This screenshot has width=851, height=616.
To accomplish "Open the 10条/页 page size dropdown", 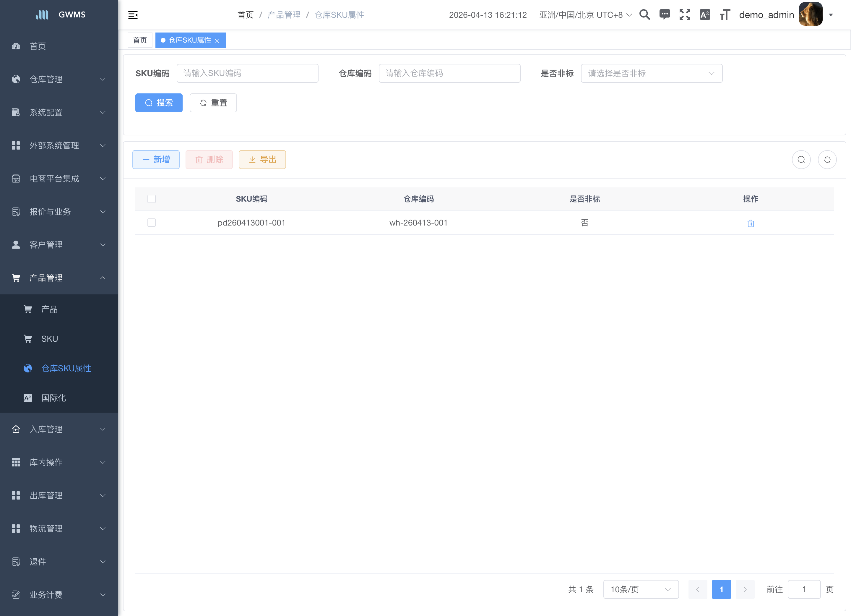I will pos(641,589).
